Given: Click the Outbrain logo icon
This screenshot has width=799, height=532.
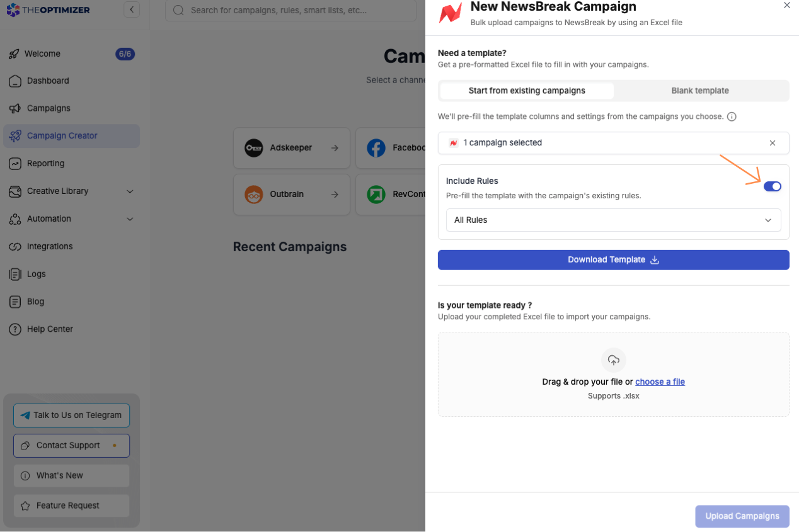Looking at the screenshot, I should (254, 195).
